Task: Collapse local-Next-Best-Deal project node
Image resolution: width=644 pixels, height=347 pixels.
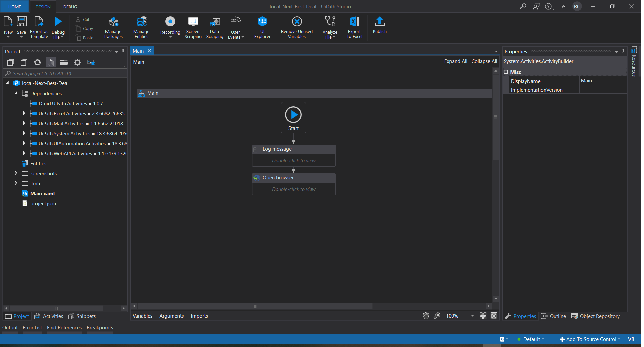Action: 8,83
